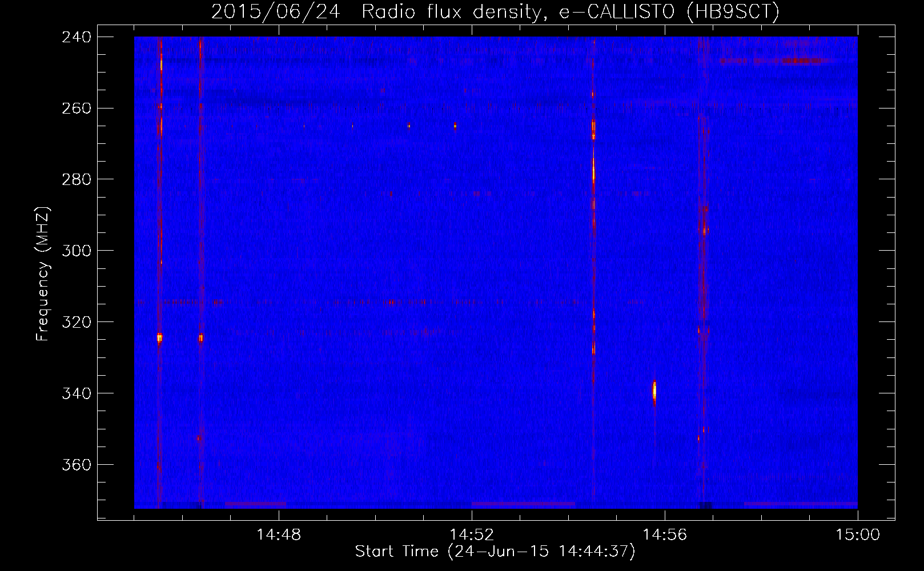Viewport: 924px width, 571px height.
Task: Click the 'Start Time (24-Jun-15 14:44:37)' axis label
Action: (x=495, y=552)
